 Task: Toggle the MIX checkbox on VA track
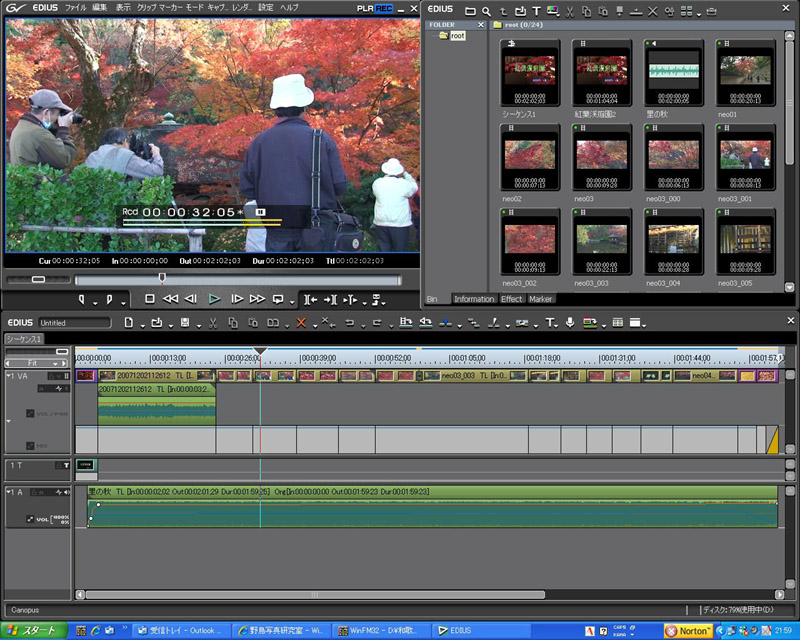(x=30, y=446)
